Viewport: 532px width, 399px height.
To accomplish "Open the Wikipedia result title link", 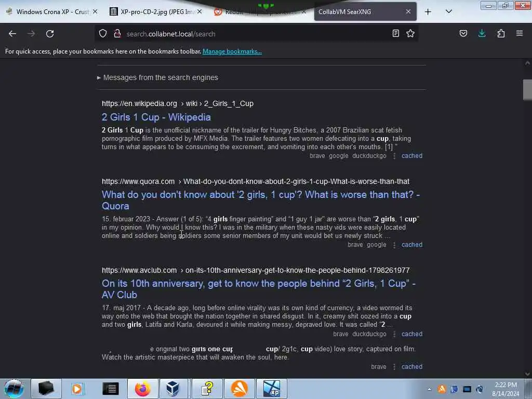I will pos(156,117).
